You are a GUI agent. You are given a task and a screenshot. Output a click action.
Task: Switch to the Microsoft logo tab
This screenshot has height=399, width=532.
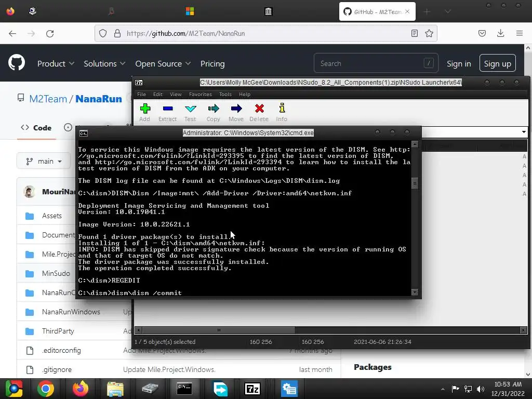point(190,11)
